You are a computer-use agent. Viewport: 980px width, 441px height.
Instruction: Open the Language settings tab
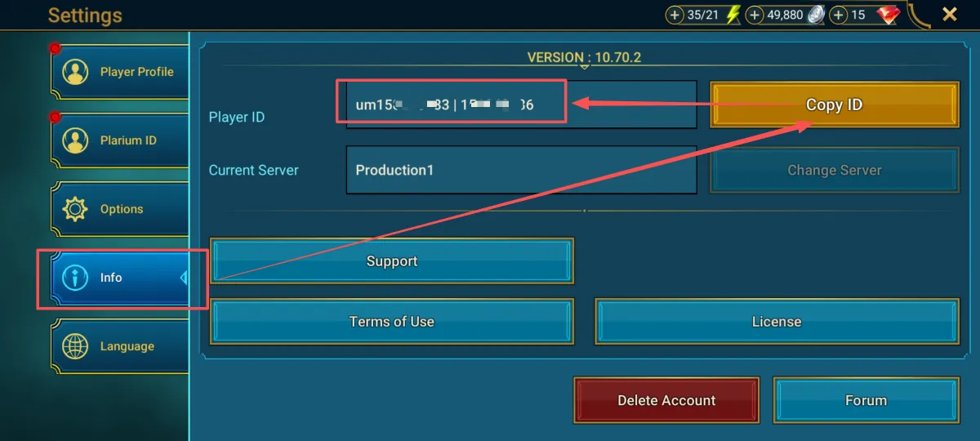121,346
